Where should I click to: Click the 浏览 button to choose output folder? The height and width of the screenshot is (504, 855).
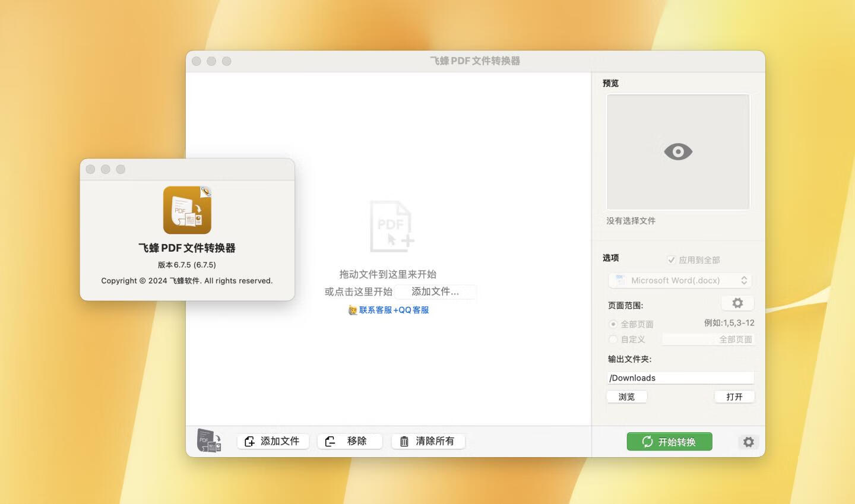point(626,397)
